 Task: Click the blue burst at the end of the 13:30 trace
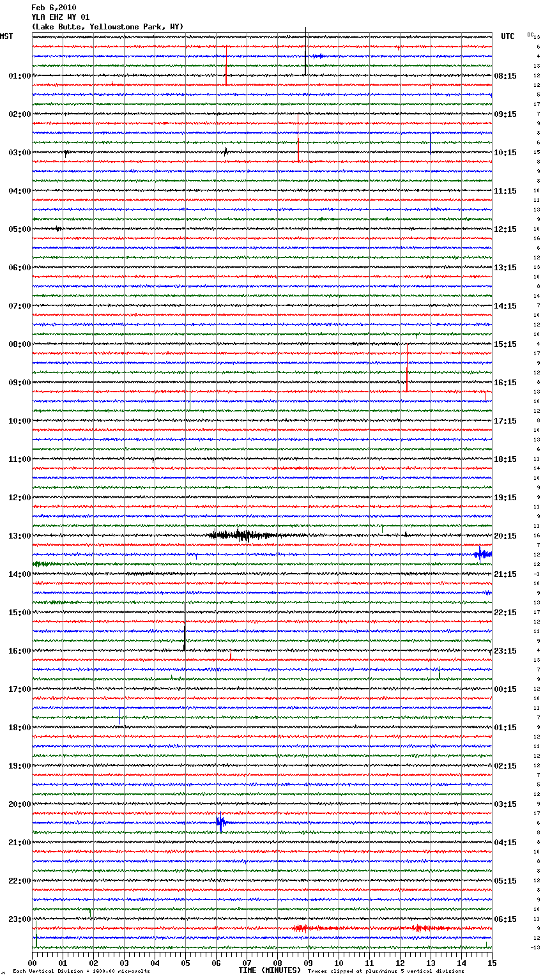coord(484,554)
